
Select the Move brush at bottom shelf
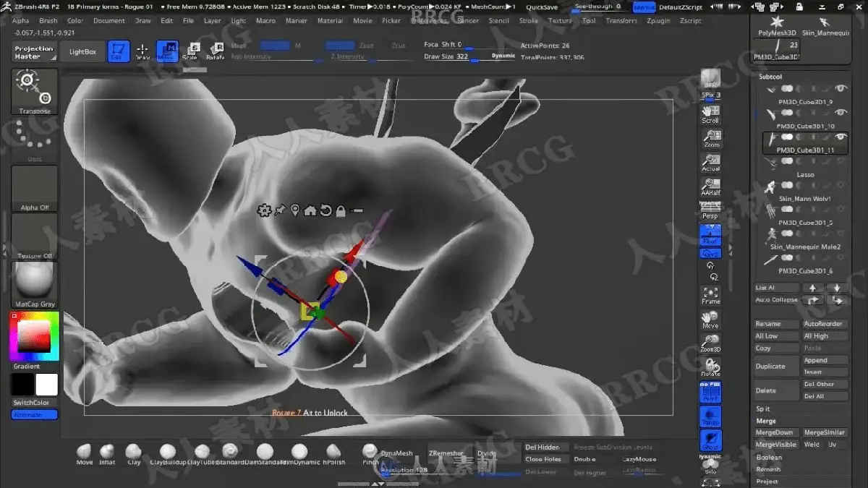pos(85,454)
